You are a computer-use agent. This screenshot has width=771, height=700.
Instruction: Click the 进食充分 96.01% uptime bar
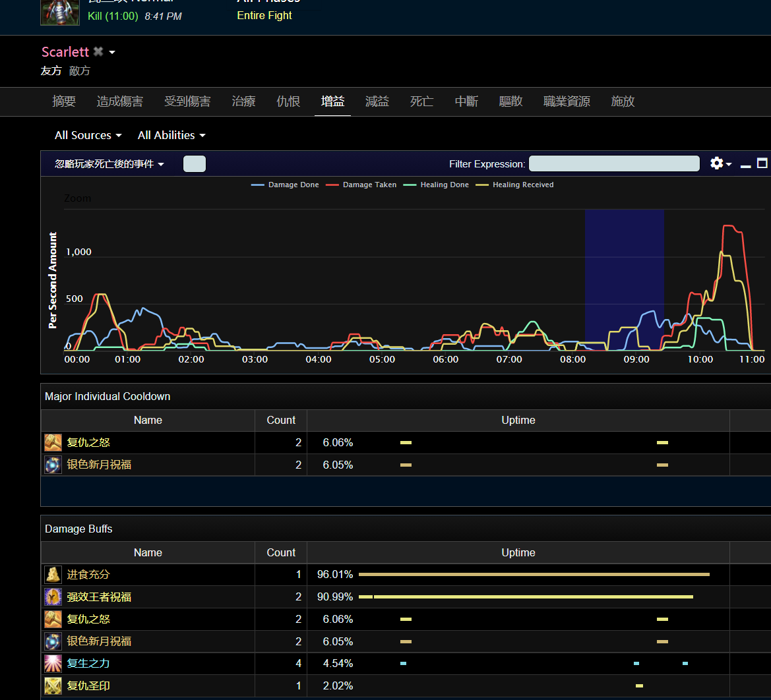[534, 574]
